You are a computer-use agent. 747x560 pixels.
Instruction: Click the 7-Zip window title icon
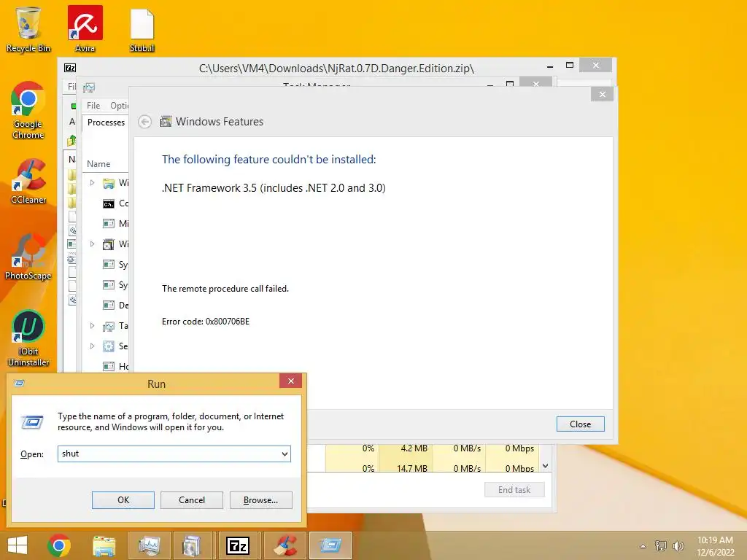[70, 68]
